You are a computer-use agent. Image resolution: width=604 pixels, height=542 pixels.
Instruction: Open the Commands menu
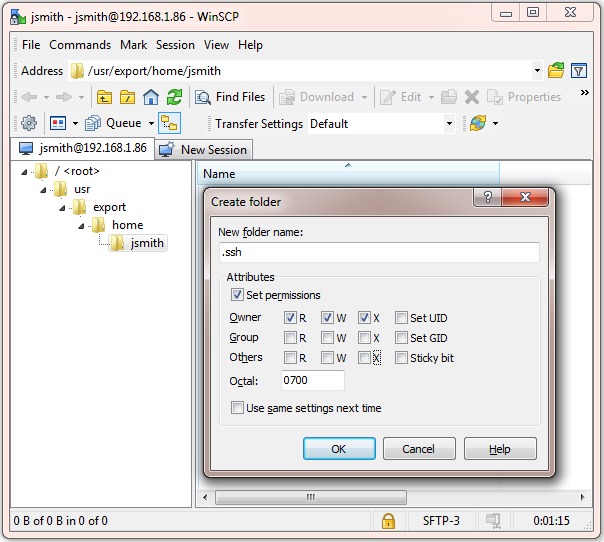(80, 45)
